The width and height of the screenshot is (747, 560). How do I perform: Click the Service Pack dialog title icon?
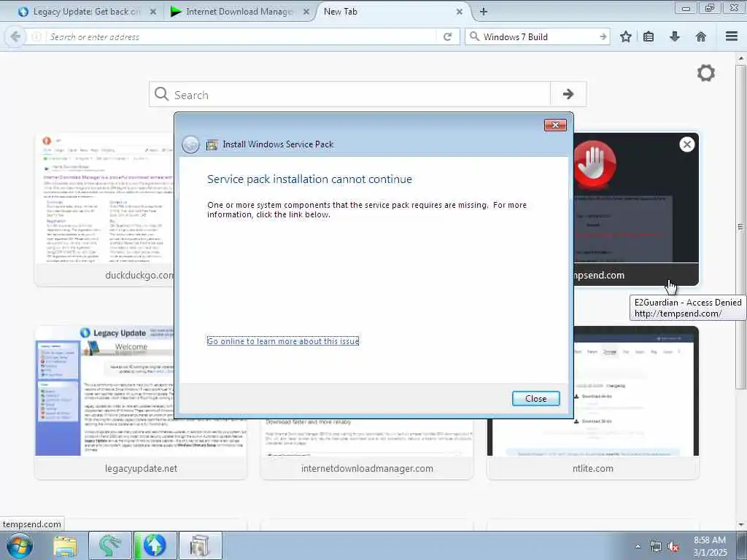212,145
